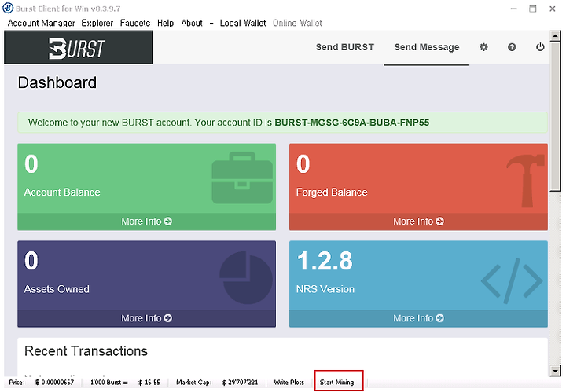This screenshot has width=566, height=392.
Task: Click the code brackets icon on NRS Version
Action: [512, 280]
